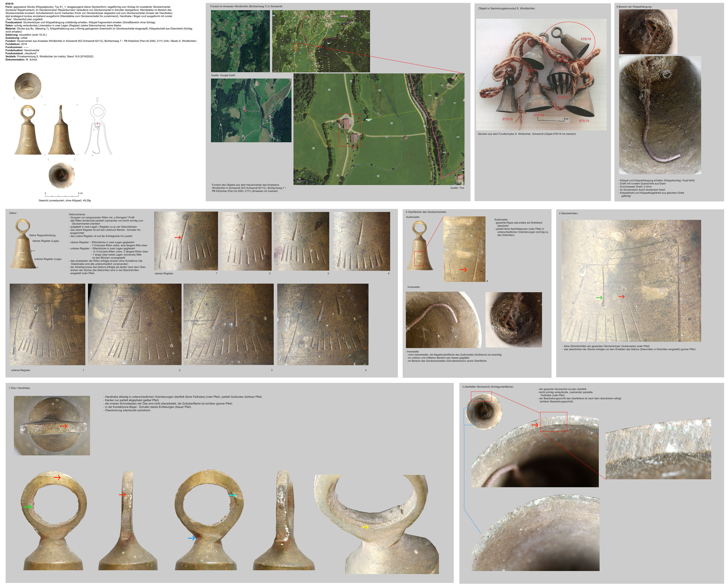Click the turquoise arrow on the handle ring
The width and height of the screenshot is (728, 586).
pyautogui.click(x=232, y=495)
